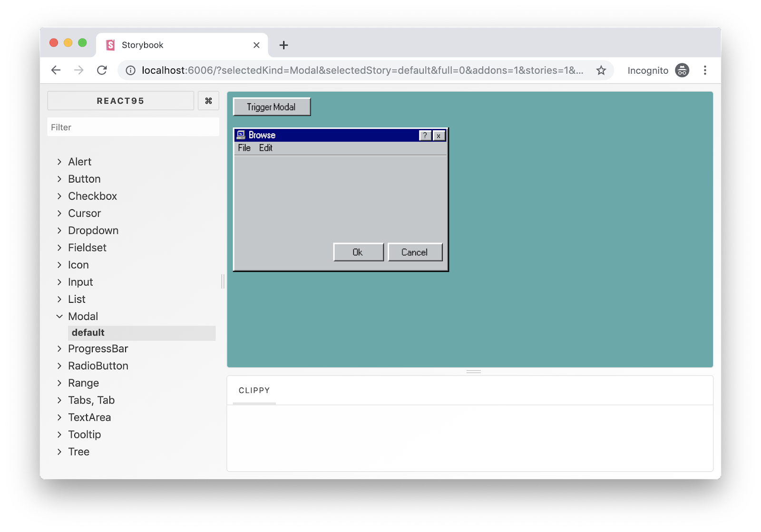Expand the Checkbox stories group
Viewport: 761px width, 532px height.
click(92, 196)
